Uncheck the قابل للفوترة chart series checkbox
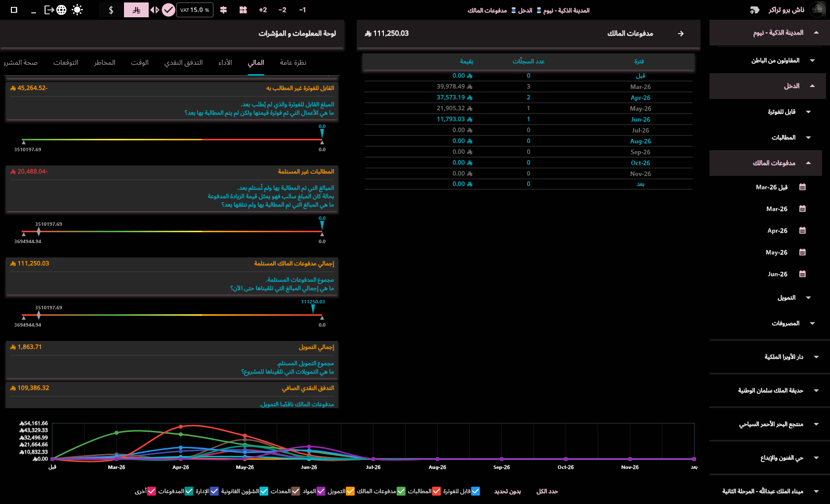Viewport: 830px width, 504px height. [475, 491]
